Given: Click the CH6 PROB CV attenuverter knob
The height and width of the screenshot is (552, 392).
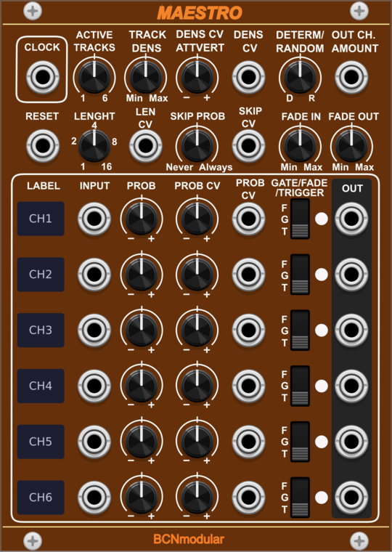Looking at the screenshot, I should pyautogui.click(x=197, y=497).
